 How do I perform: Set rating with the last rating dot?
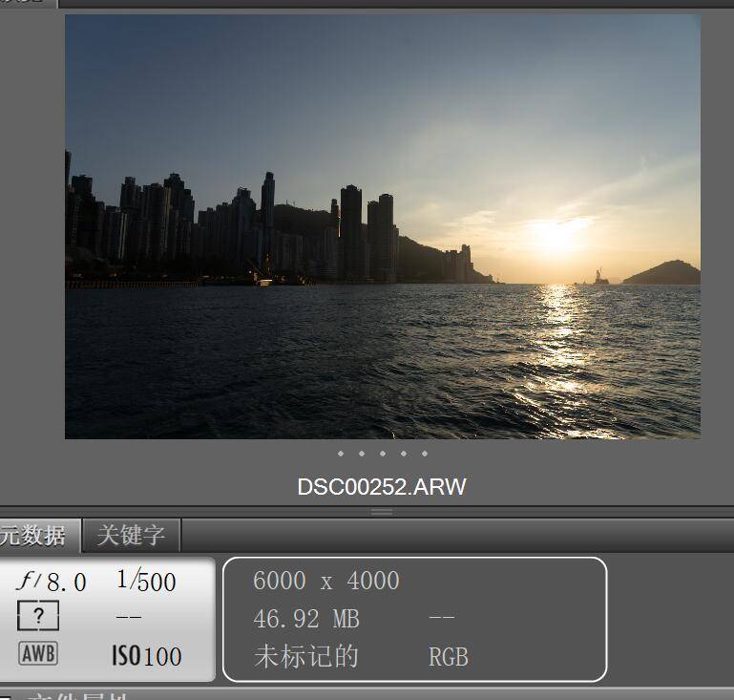tap(424, 454)
